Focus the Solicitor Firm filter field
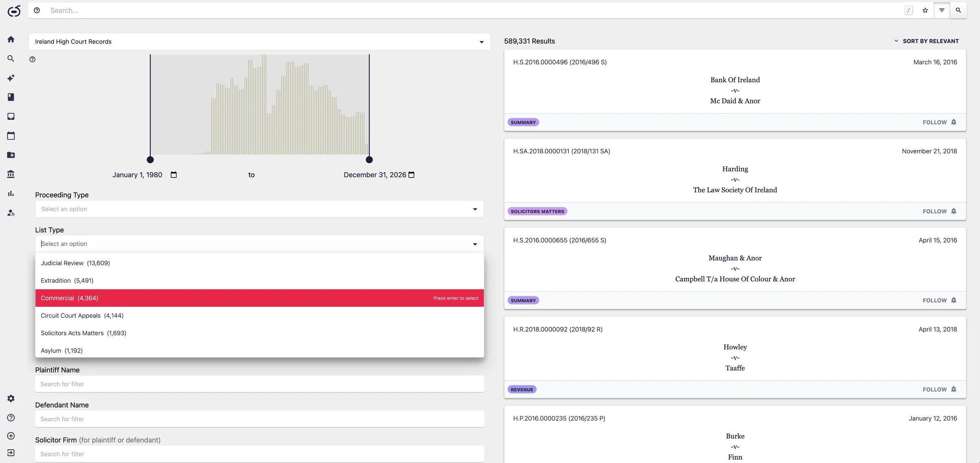This screenshot has height=463, width=980. click(x=260, y=454)
